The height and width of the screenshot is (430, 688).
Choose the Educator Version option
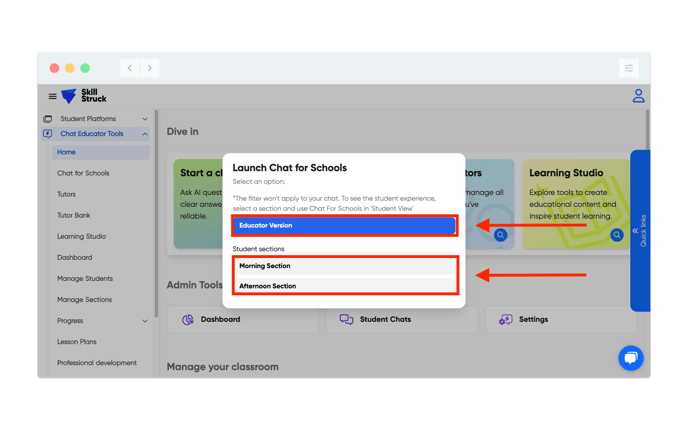pyautogui.click(x=345, y=226)
